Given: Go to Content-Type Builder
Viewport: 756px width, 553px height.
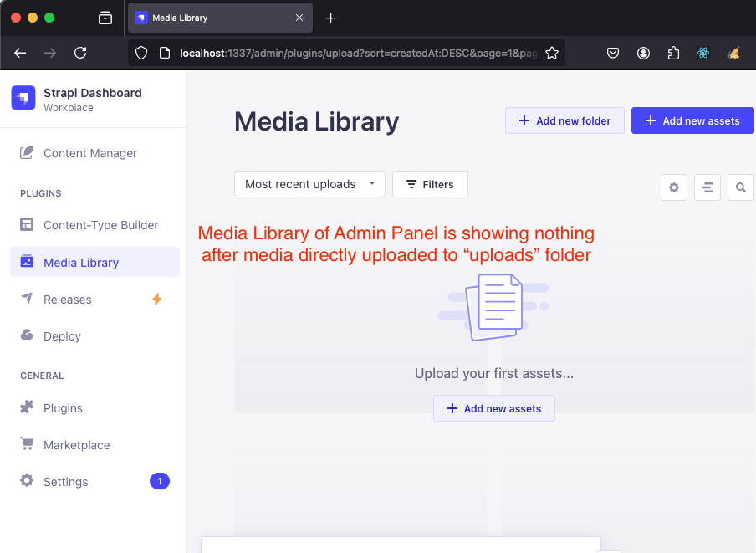Looking at the screenshot, I should click(100, 225).
